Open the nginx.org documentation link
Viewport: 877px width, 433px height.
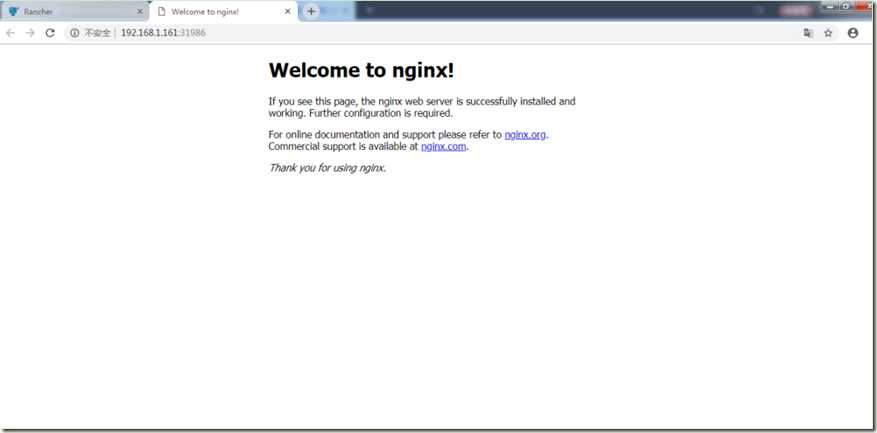click(x=525, y=135)
